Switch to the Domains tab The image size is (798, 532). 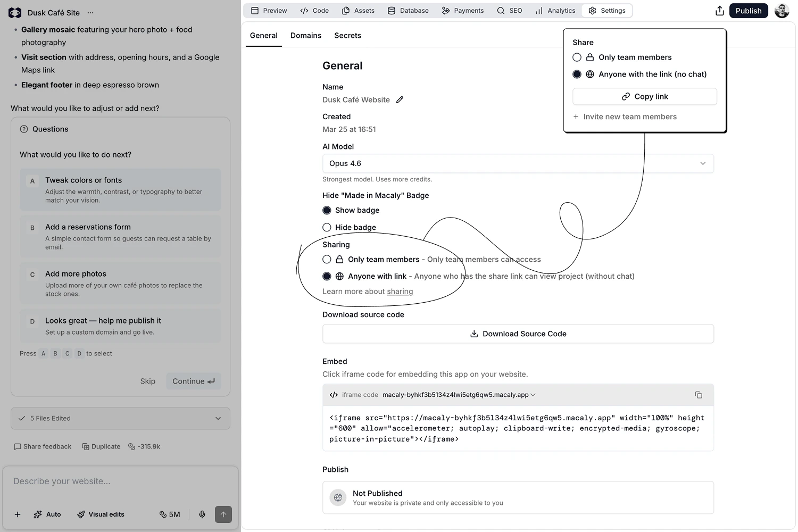click(x=305, y=35)
